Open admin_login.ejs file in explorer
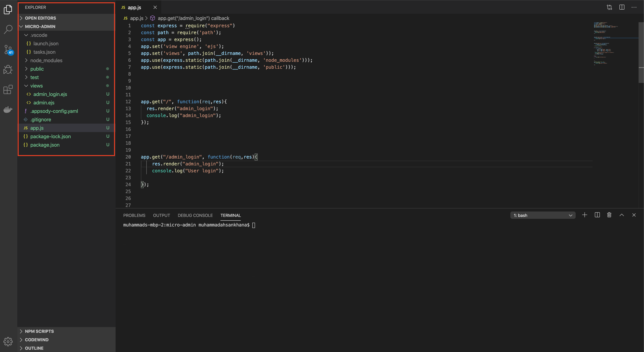 pos(50,94)
